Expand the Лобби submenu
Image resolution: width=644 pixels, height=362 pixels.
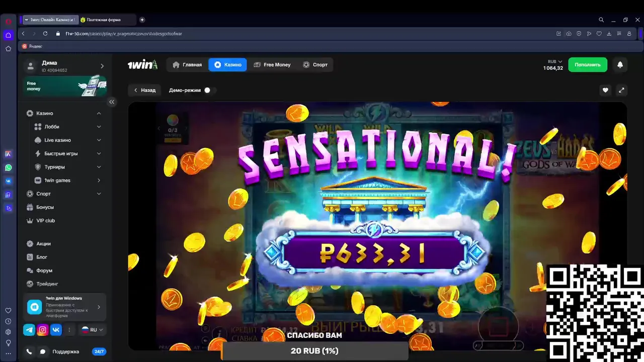point(99,127)
